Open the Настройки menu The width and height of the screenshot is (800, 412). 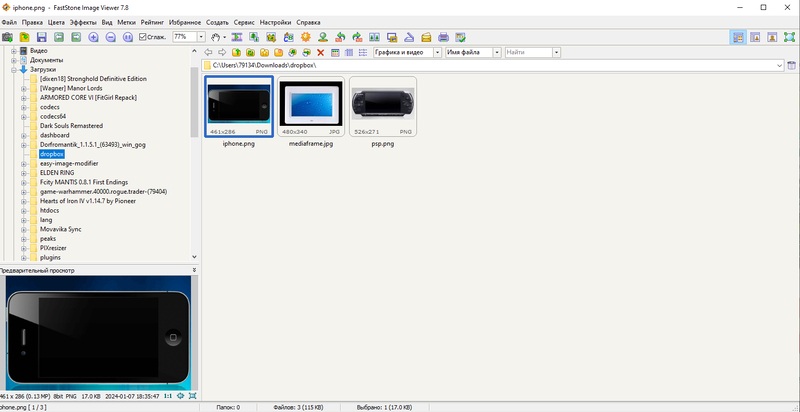pyautogui.click(x=275, y=22)
